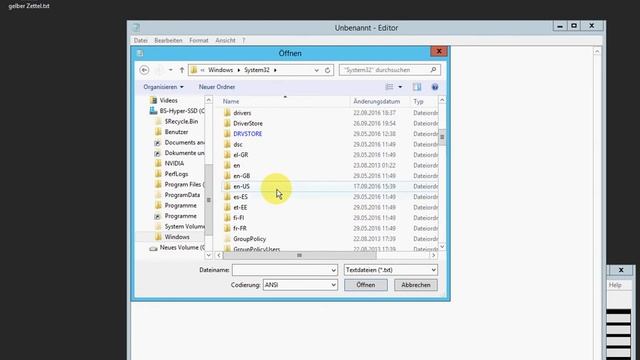Screen dimensions: 640x360
Task: Go back using the dialog's back arrow
Action: pyautogui.click(x=144, y=70)
